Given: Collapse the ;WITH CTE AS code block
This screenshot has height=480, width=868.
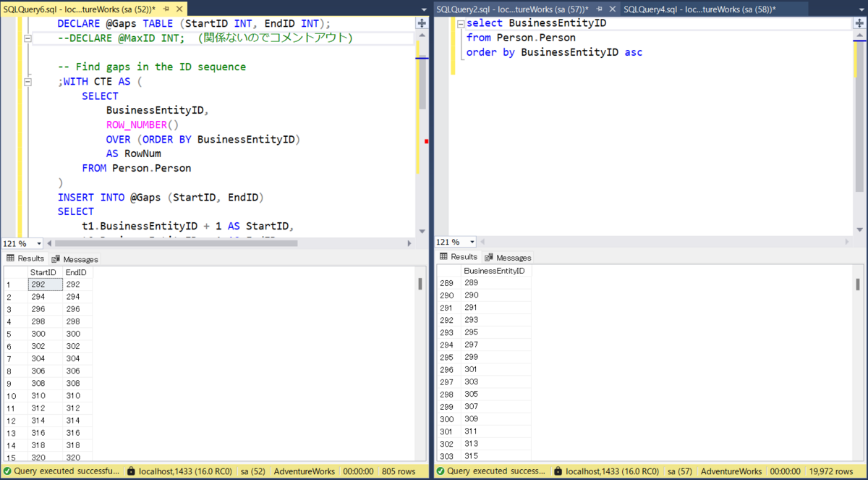Looking at the screenshot, I should coord(27,81).
